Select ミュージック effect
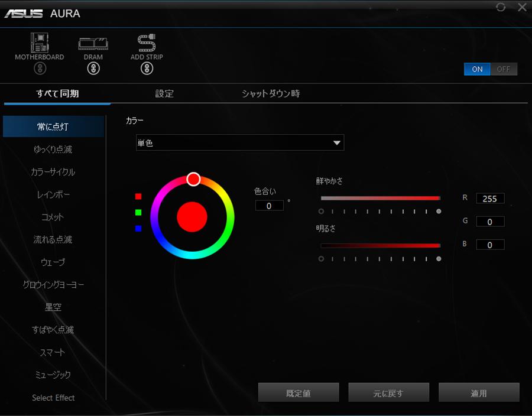The height and width of the screenshot is (416, 532). pyautogui.click(x=53, y=375)
